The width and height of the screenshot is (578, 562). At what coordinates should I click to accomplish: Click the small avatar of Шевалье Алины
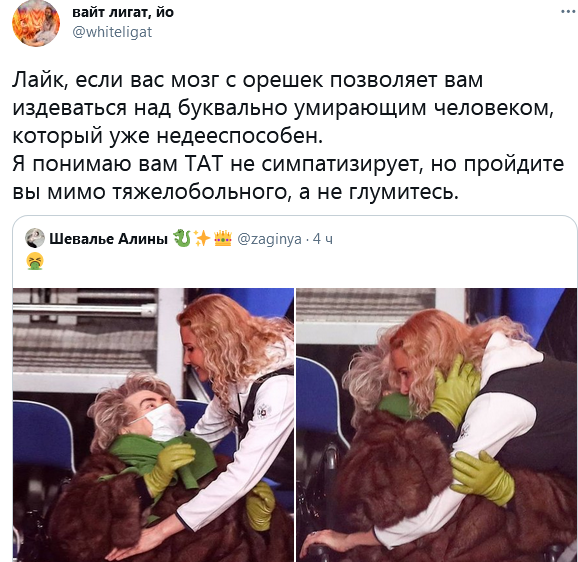coord(35,238)
